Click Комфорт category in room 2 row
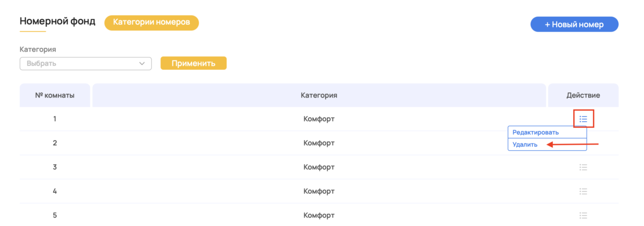The height and width of the screenshot is (226, 644). click(x=319, y=143)
